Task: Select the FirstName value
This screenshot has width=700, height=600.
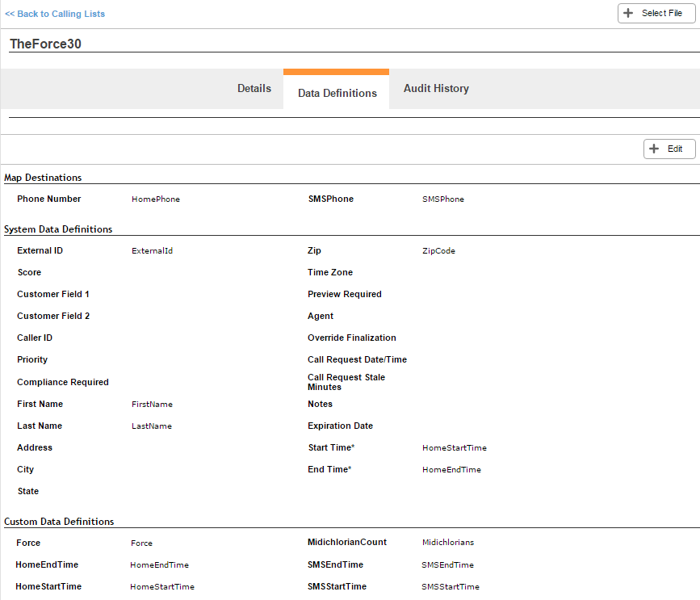Action: coord(152,405)
